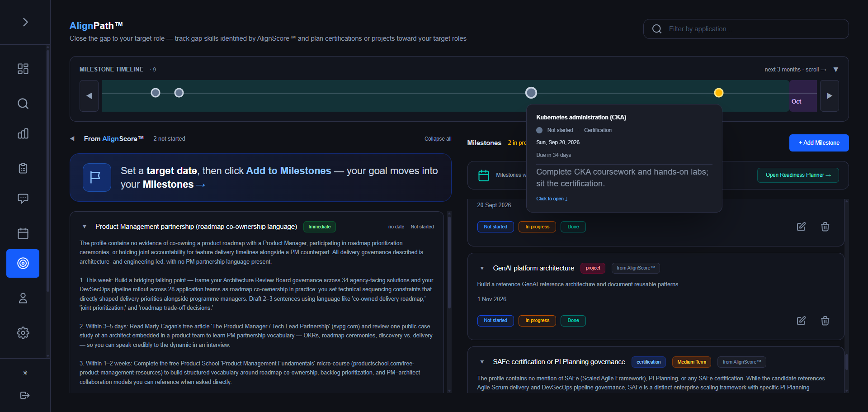The image size is (868, 412).
Task: Toggle the theme sun icon in sidebar
Action: [x=25, y=373]
